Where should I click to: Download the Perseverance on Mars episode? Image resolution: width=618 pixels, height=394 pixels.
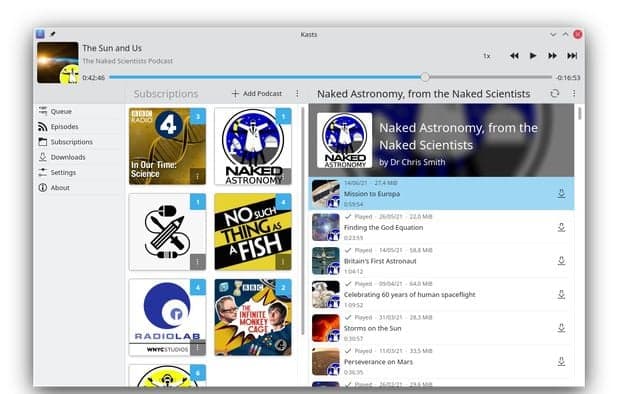pos(562,362)
